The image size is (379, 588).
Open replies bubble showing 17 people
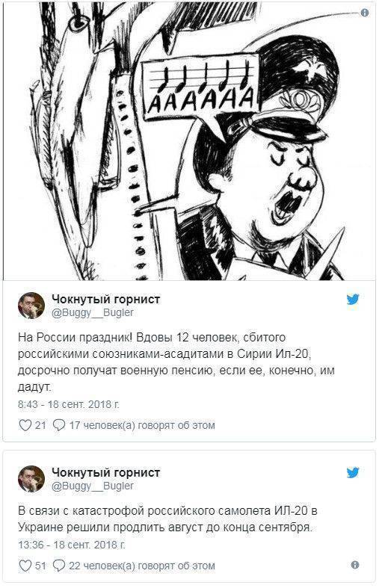[x=59, y=425]
